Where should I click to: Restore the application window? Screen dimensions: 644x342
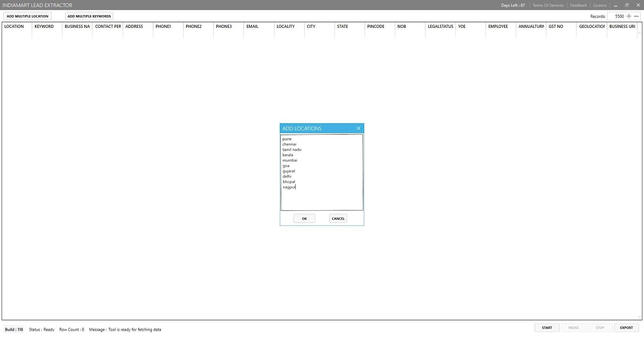[627, 5]
